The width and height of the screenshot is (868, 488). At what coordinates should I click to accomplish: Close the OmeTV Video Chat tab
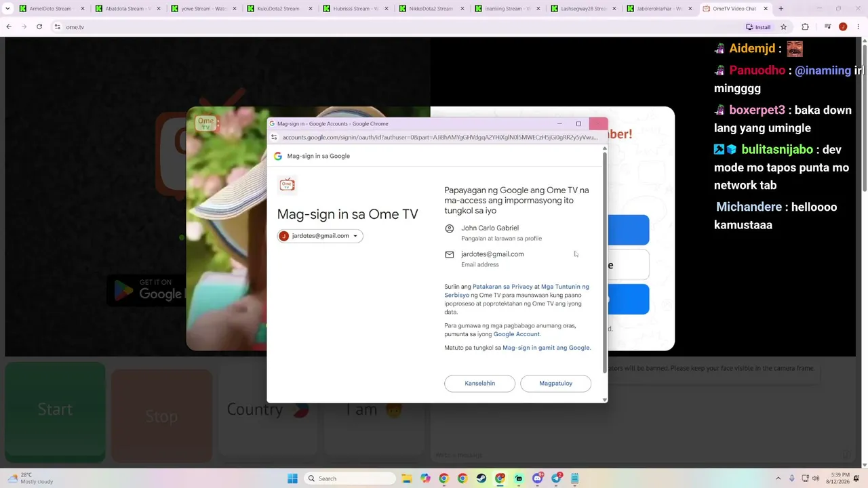[x=766, y=9]
